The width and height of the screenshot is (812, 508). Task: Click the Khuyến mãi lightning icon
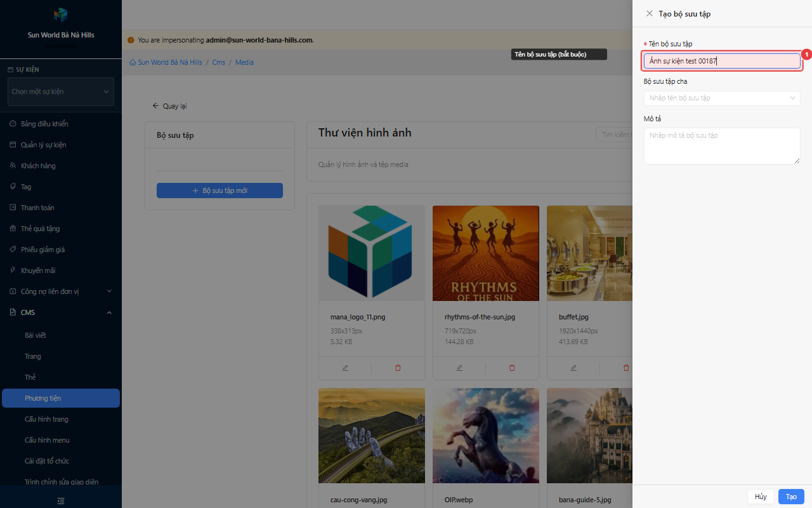[13, 271]
